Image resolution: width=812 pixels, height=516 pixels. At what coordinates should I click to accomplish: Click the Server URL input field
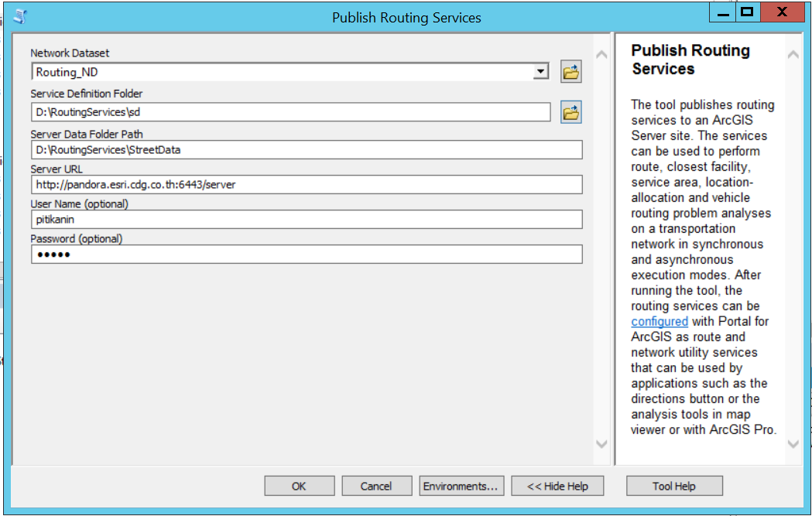click(x=307, y=184)
